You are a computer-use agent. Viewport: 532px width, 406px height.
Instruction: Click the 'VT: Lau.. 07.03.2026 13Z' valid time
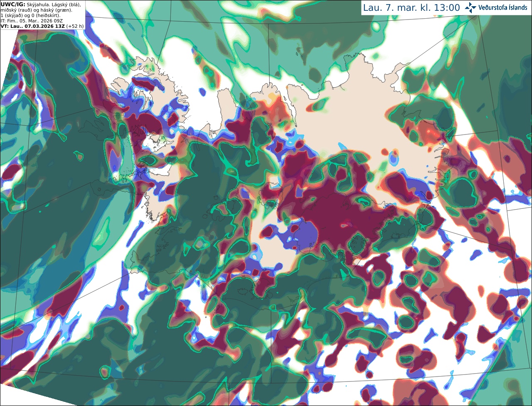[32, 26]
